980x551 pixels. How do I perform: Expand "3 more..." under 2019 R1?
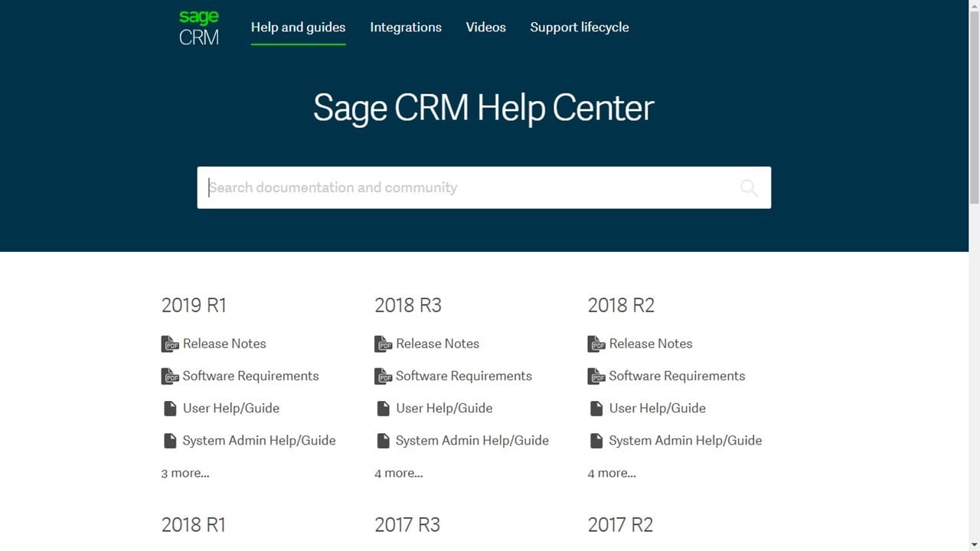pyautogui.click(x=185, y=473)
